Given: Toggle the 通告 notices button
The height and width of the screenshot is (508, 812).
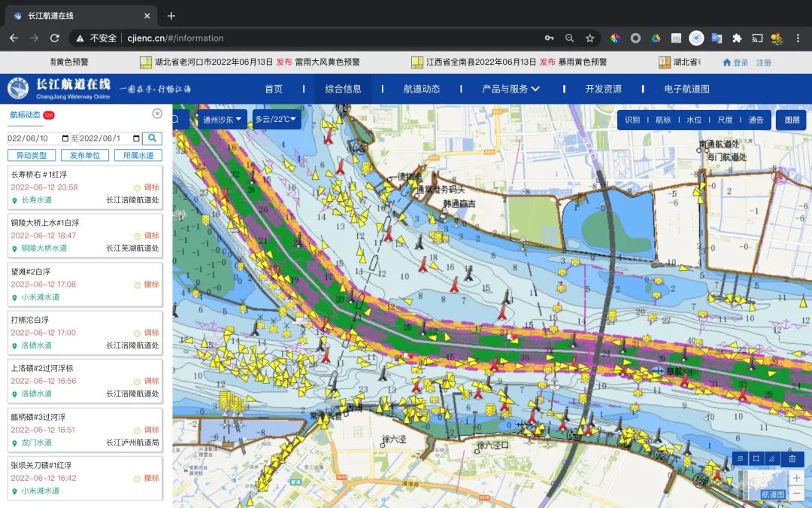Looking at the screenshot, I should (756, 120).
